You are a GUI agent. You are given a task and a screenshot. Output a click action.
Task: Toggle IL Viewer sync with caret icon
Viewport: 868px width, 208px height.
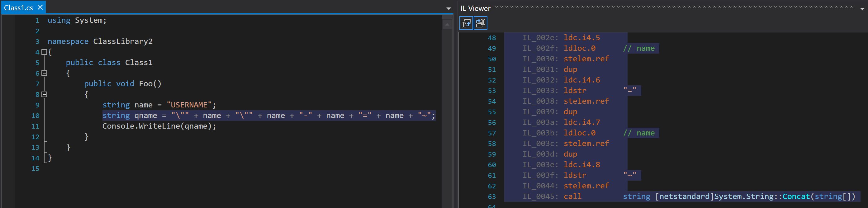[x=466, y=23]
